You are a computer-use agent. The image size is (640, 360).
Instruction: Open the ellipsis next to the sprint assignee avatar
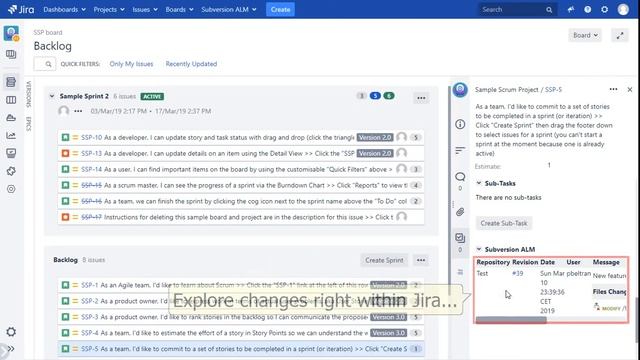tap(78, 111)
